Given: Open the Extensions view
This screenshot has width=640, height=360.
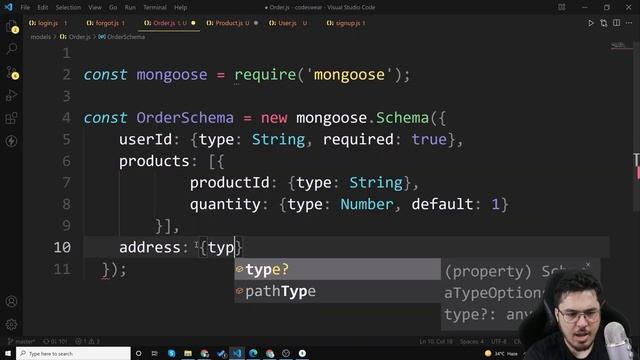Looking at the screenshot, I should click(11, 118).
